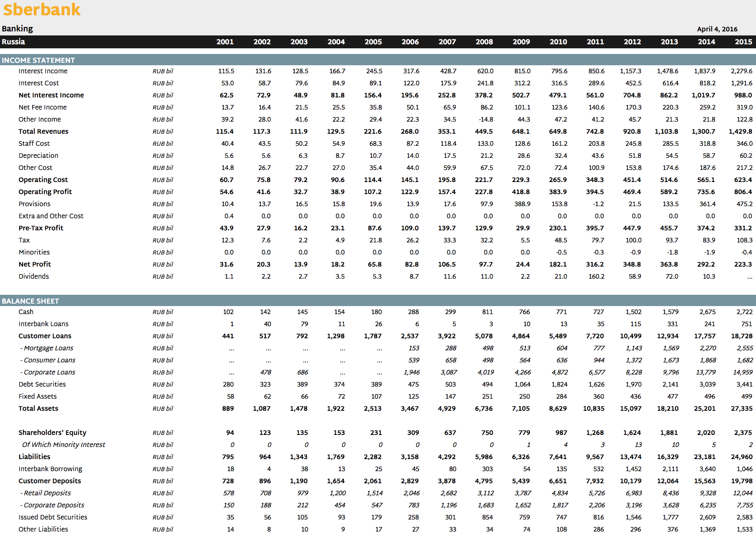756x538 pixels.
Task: Click the BALANCE SHEET section header
Action: 30,301
